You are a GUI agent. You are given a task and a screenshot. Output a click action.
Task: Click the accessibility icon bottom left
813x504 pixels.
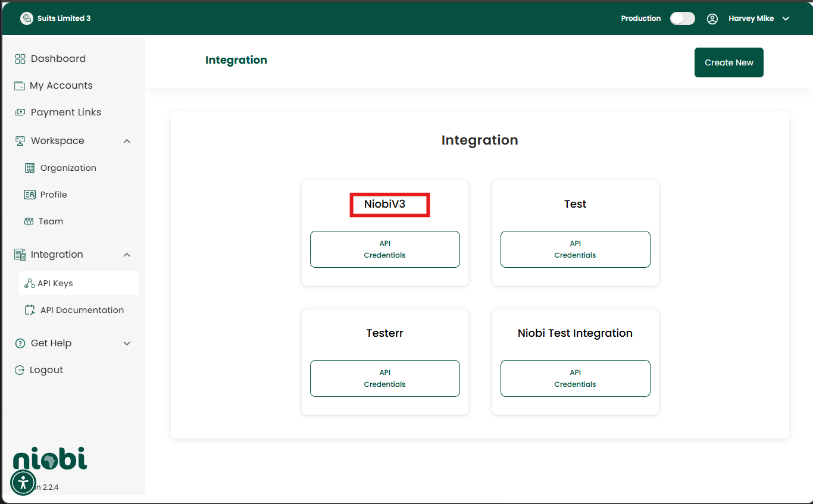click(x=23, y=483)
